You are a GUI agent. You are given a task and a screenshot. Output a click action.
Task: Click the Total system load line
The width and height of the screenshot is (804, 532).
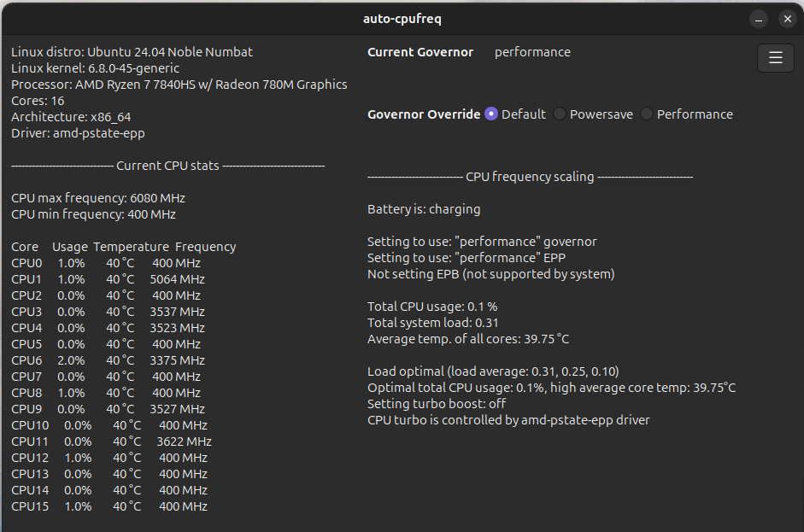pyautogui.click(x=433, y=323)
